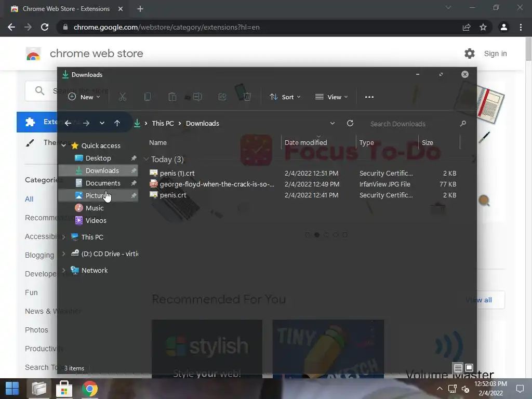Click the Paste clipboard icon in toolbar
Image resolution: width=532 pixels, height=399 pixels.
coord(172,97)
